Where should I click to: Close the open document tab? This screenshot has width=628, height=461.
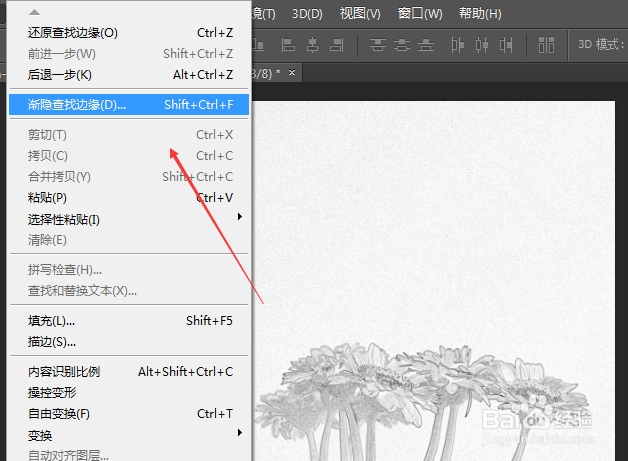(x=292, y=72)
